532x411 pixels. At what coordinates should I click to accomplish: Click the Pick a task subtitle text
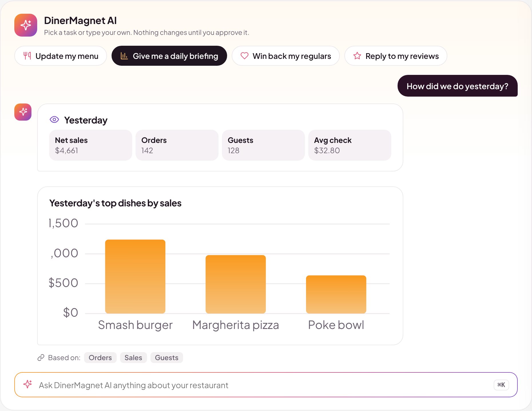pyautogui.click(x=146, y=33)
